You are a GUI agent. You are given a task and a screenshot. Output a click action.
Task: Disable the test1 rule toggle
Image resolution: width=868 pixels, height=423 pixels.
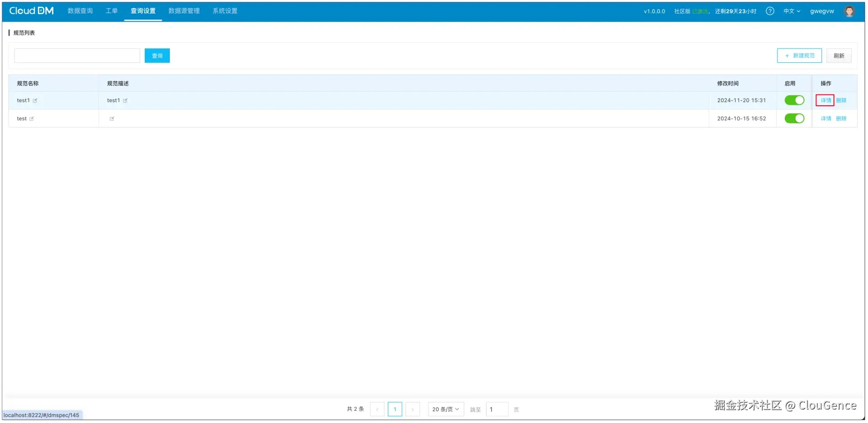click(x=794, y=100)
